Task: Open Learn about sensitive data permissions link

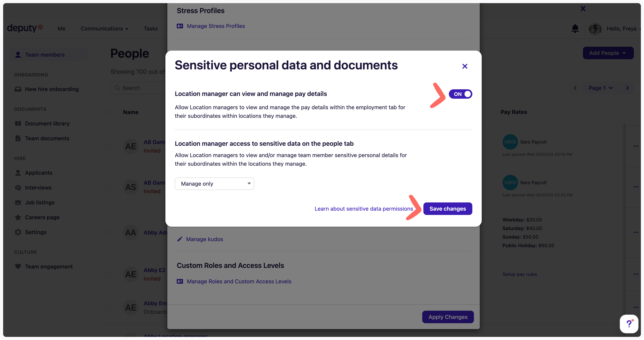Action: coord(363,209)
